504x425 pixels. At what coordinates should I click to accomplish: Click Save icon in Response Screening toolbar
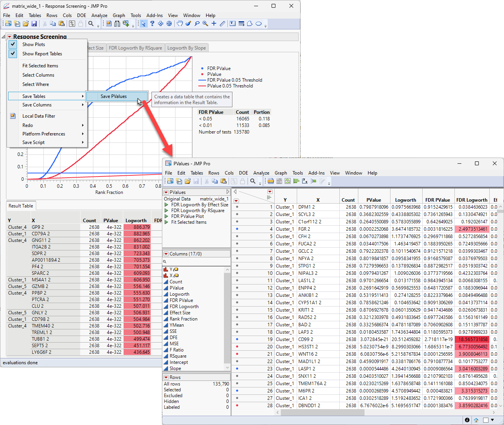pyautogui.click(x=34, y=24)
